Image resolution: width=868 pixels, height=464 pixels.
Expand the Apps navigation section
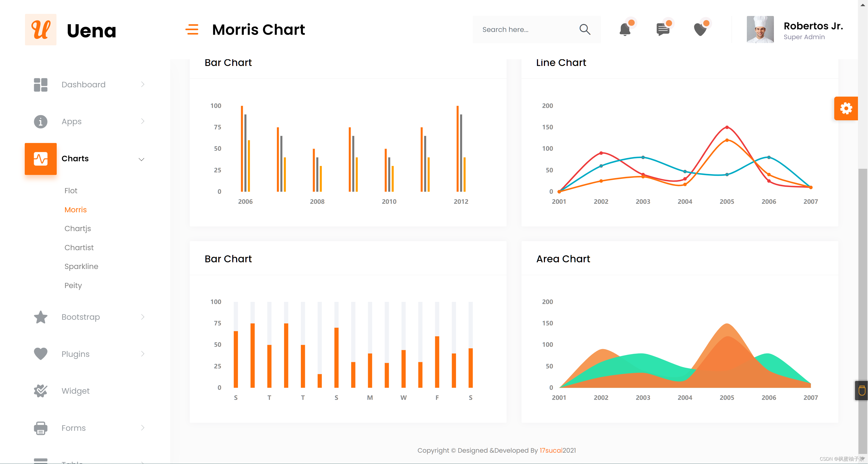tap(89, 122)
